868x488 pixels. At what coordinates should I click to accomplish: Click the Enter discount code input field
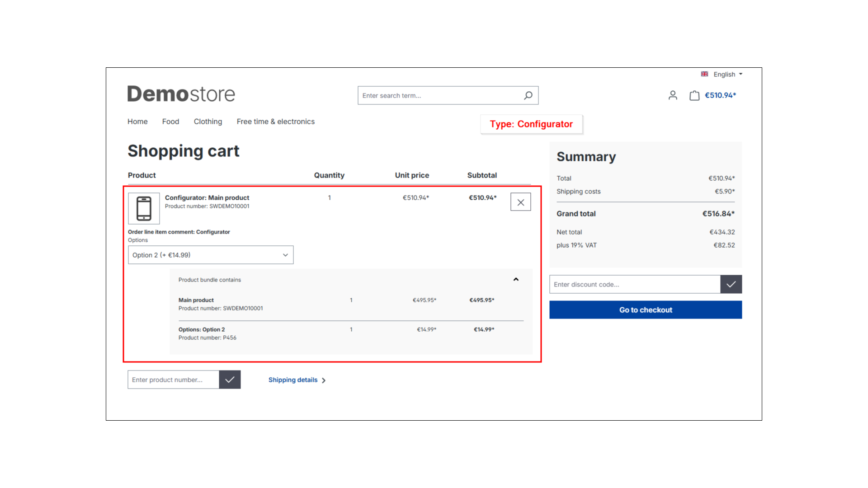pos(634,284)
